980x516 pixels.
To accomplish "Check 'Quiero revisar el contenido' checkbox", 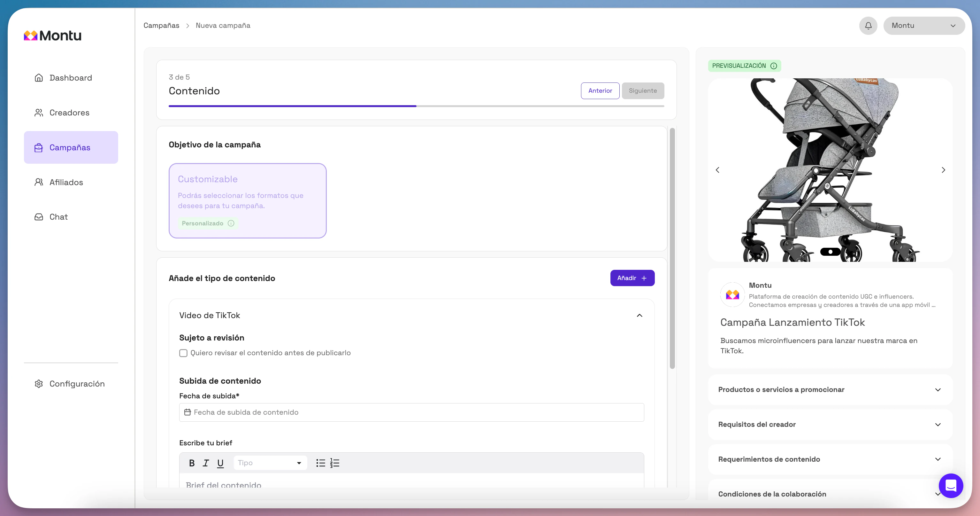I will click(x=183, y=353).
